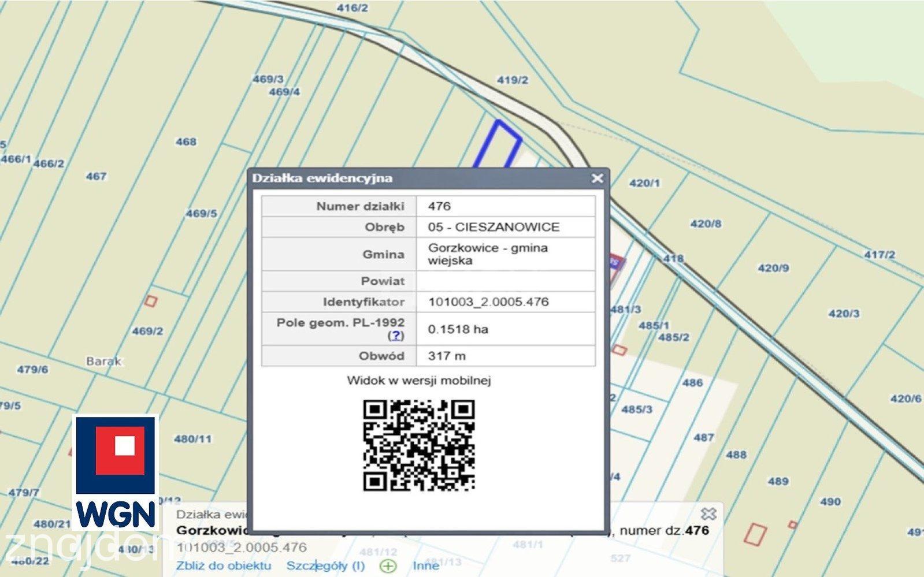Click the 'Barak' map label
Image resolution: width=924 pixels, height=577 pixels.
104,362
